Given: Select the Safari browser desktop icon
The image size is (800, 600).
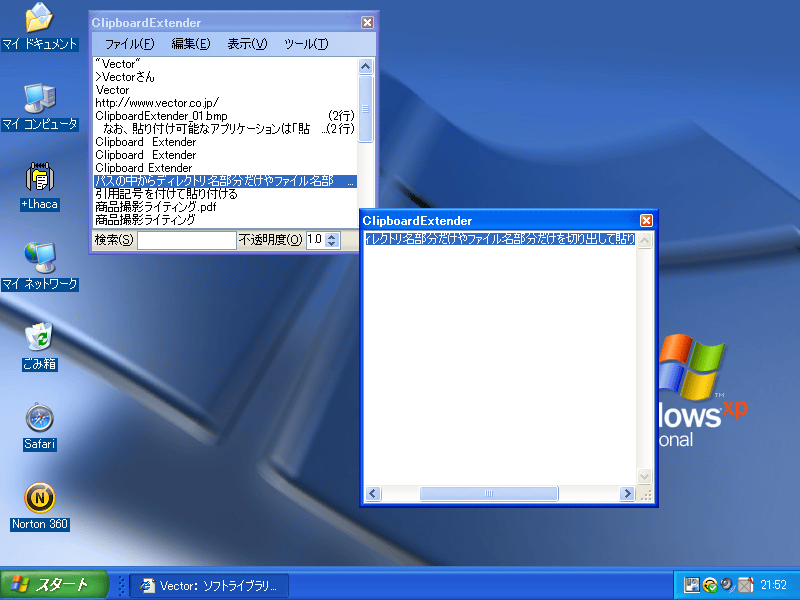Looking at the screenshot, I should click(40, 427).
